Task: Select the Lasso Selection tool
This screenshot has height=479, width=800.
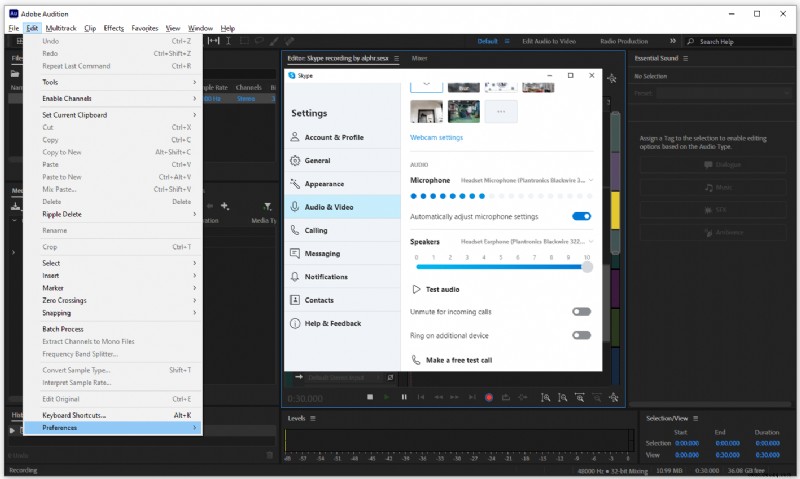Action: pyautogui.click(x=259, y=41)
